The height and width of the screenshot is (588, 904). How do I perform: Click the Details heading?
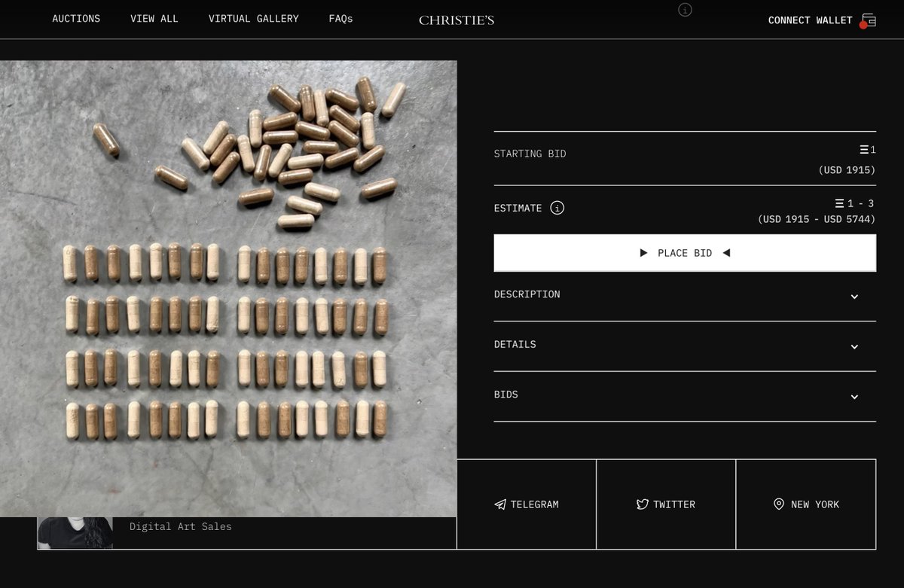[x=515, y=344]
